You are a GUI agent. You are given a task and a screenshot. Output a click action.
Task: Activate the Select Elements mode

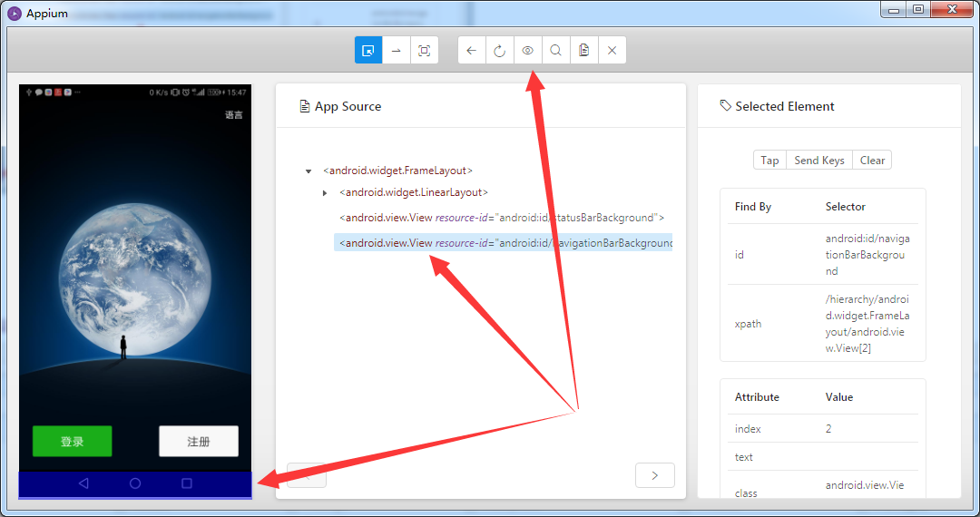coord(367,51)
